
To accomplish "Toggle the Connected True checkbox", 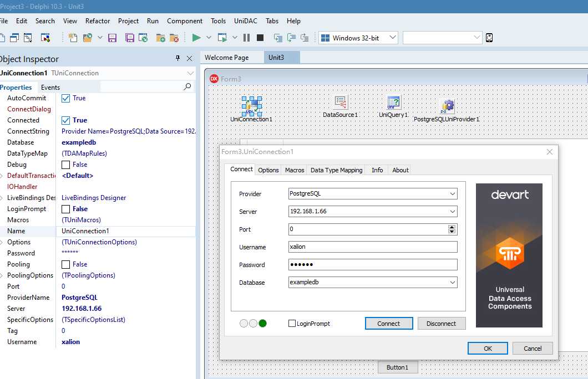I will [x=65, y=120].
